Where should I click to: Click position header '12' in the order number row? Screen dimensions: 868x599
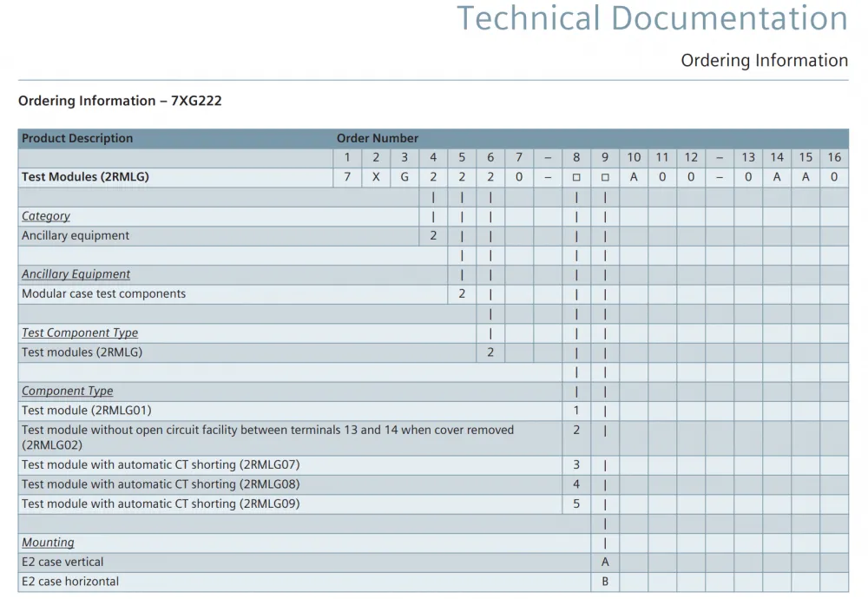[691, 158]
